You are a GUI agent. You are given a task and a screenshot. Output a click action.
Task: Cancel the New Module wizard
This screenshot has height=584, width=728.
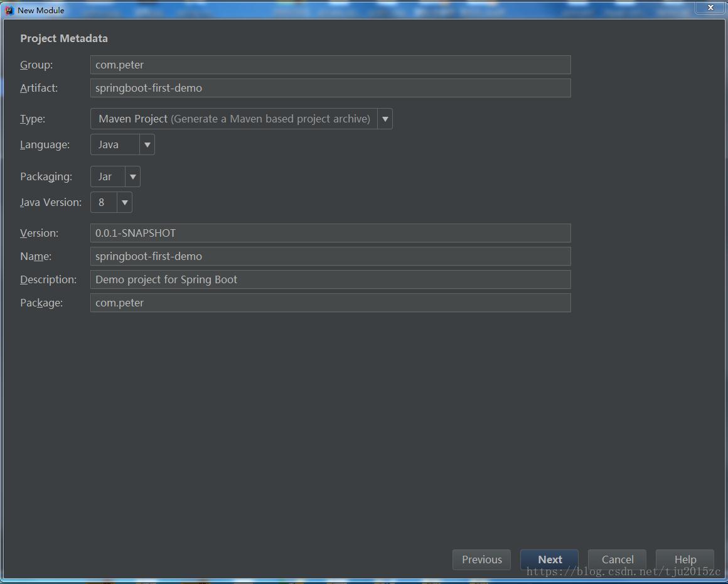617,560
